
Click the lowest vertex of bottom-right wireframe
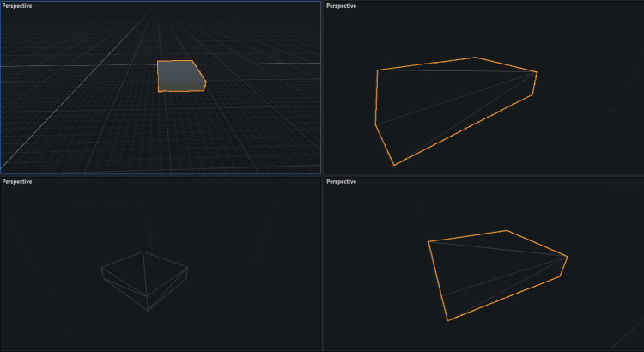pos(447,321)
